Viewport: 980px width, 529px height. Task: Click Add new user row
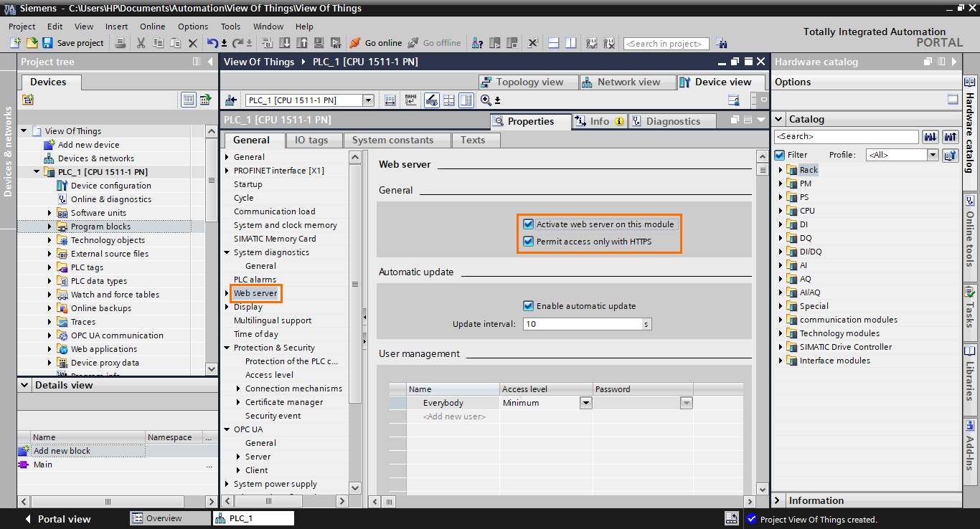coord(454,416)
